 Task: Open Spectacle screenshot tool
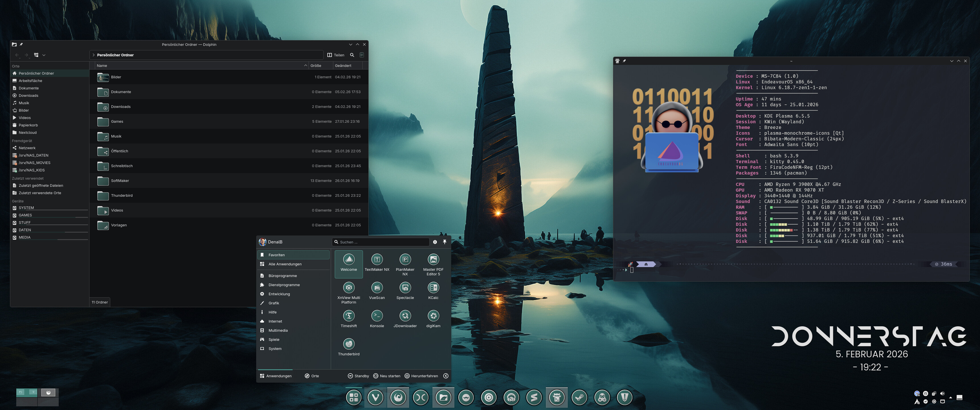click(405, 288)
